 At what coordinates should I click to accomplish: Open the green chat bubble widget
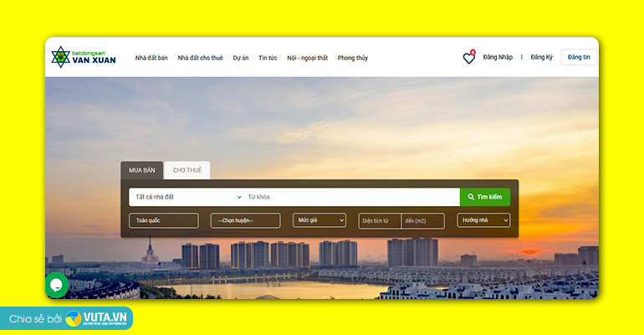[57, 285]
